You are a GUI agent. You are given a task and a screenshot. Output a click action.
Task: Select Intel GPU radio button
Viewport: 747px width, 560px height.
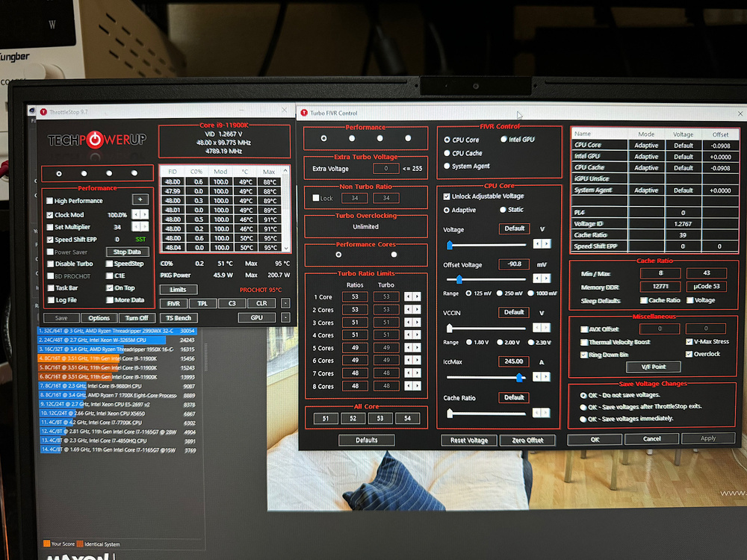pyautogui.click(x=503, y=140)
